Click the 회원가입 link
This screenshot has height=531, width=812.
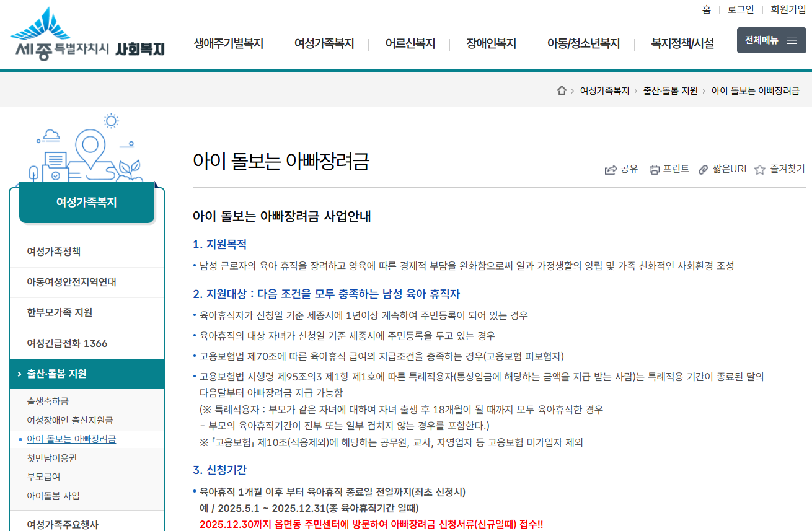coord(788,9)
